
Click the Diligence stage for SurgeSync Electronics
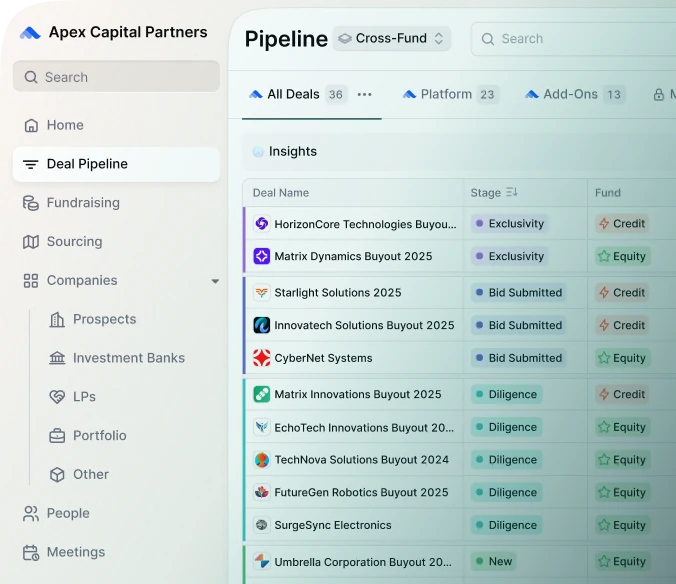click(x=506, y=525)
